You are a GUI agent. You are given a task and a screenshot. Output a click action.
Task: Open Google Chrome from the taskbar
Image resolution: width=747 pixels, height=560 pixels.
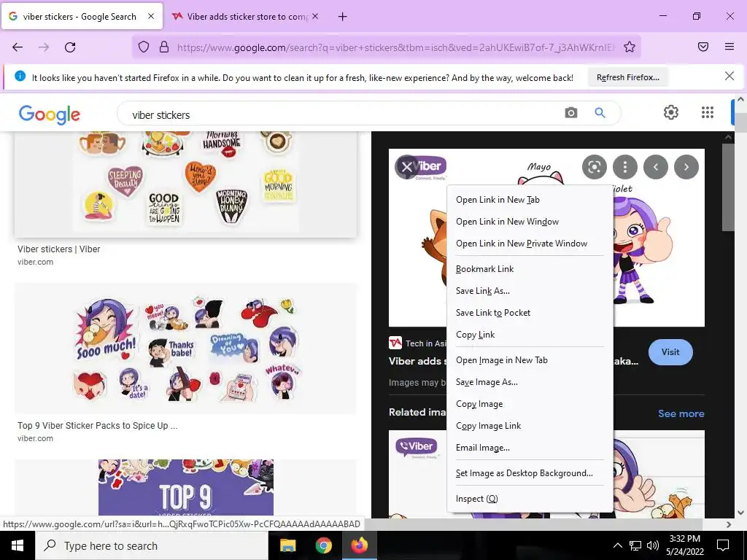pos(323,545)
